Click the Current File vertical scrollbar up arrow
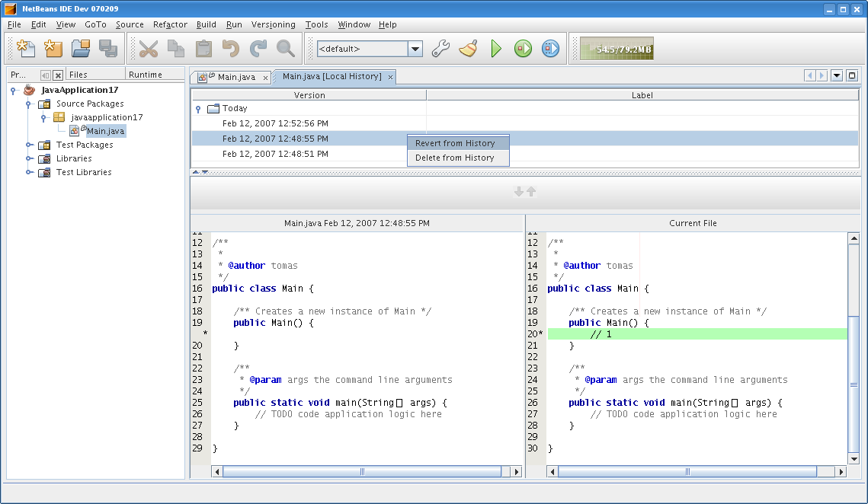 click(x=854, y=238)
